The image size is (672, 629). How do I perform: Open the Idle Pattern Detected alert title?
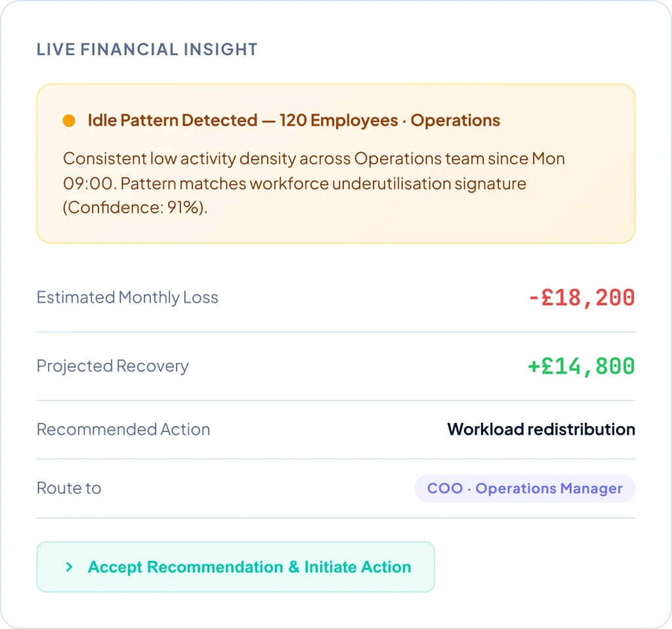[x=172, y=121]
